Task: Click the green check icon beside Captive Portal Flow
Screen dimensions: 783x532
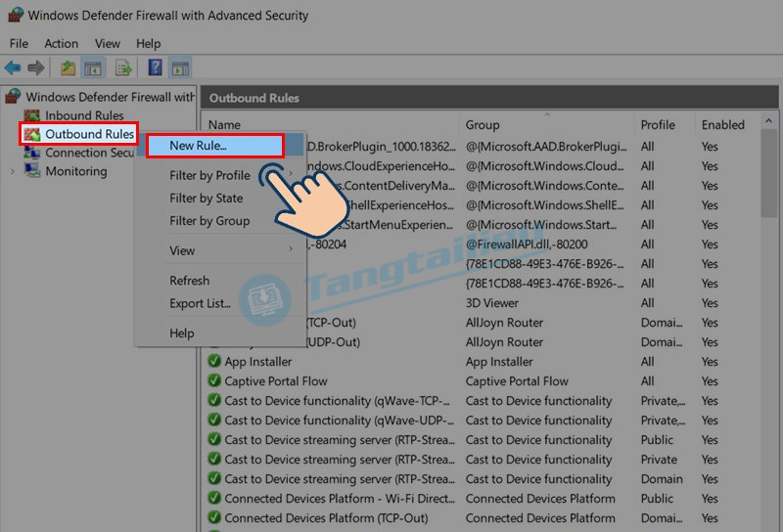Action: (214, 380)
